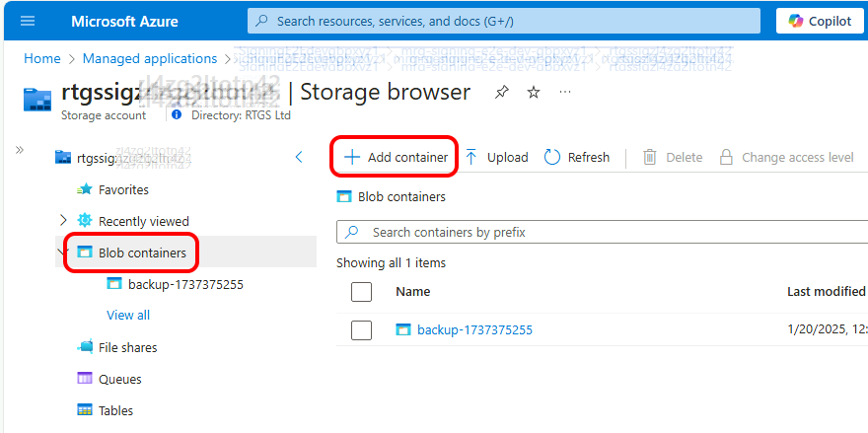
Task: Click the storage account icon beside title
Action: coord(37,99)
